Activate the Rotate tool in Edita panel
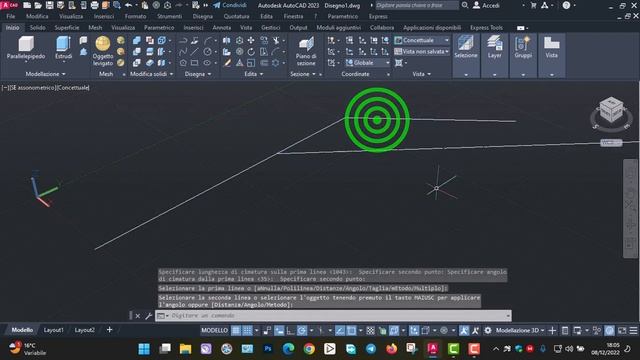The width and height of the screenshot is (640, 360). [251, 52]
